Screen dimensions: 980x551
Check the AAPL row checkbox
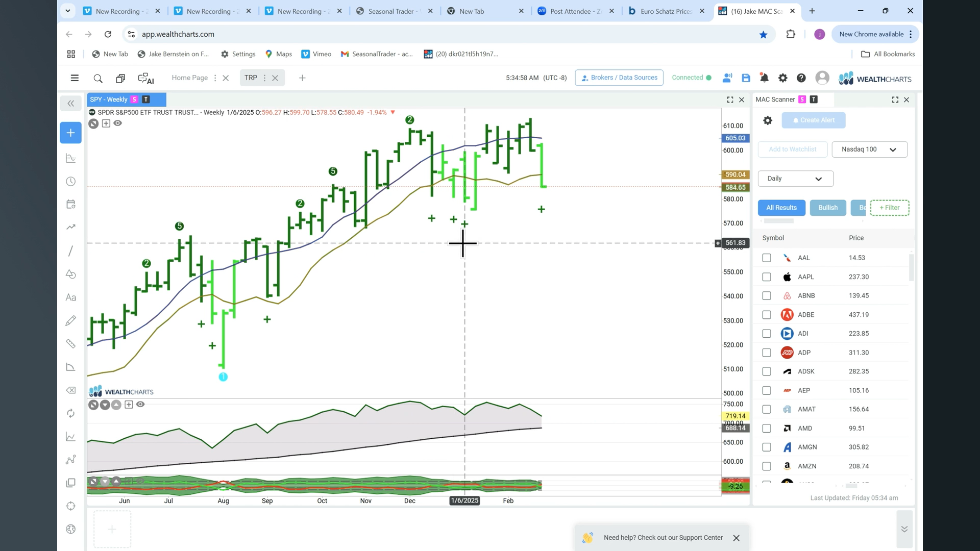[767, 277]
